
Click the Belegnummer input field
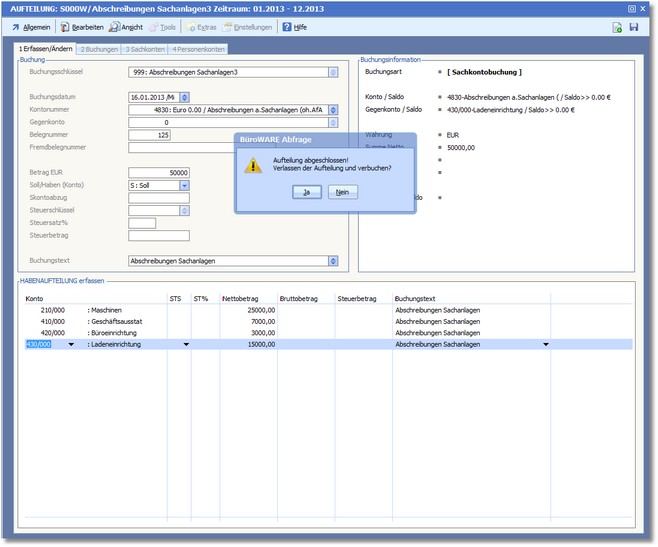150,134
